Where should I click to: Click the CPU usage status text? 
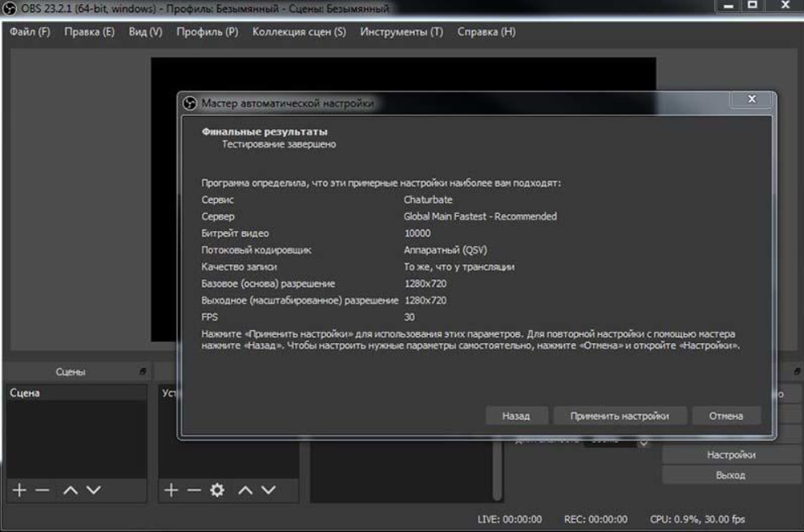[697, 519]
